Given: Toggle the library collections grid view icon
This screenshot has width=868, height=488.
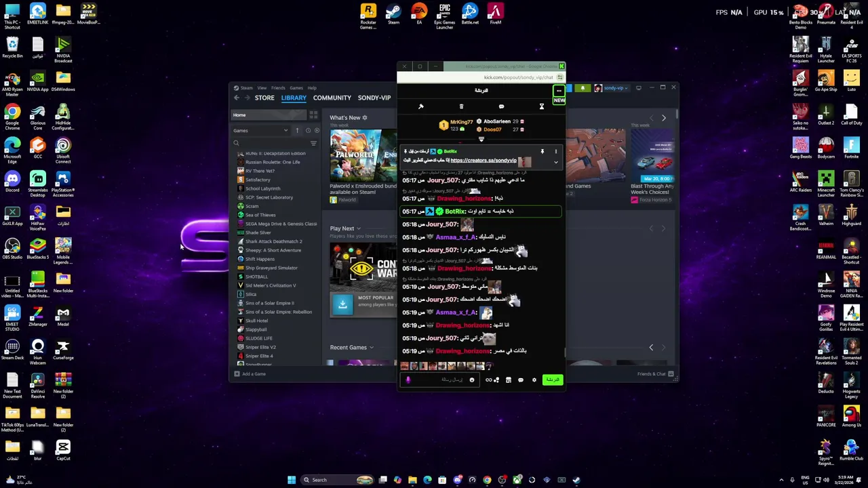Looking at the screenshot, I should [313, 115].
